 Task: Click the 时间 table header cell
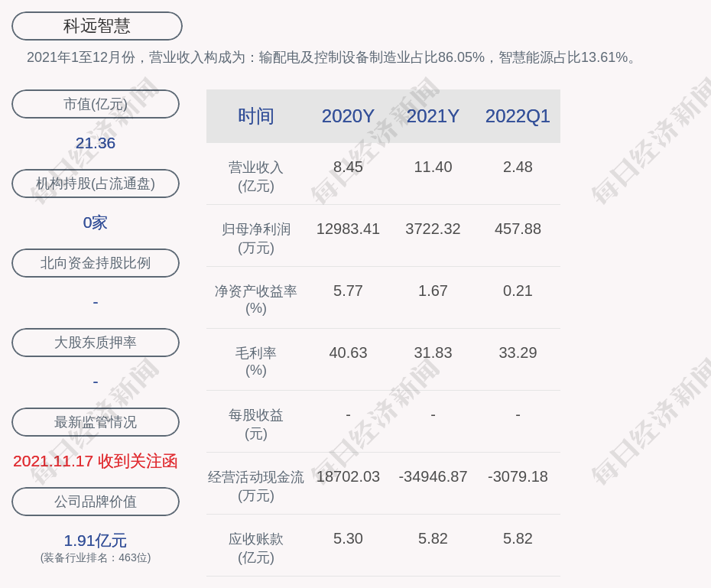click(x=255, y=116)
